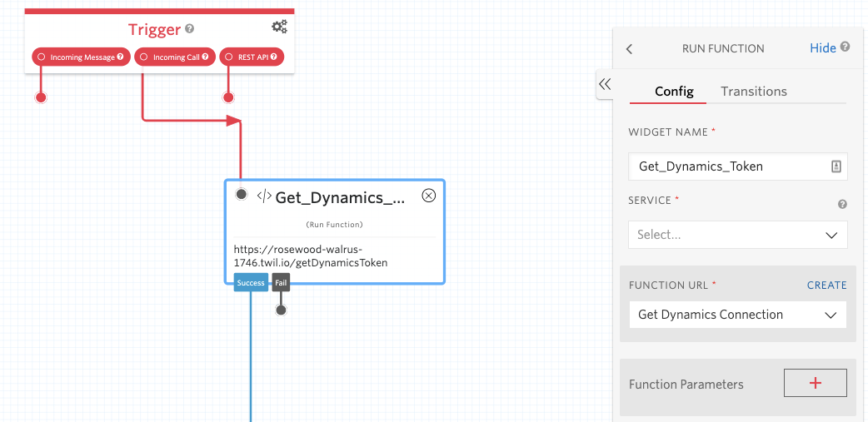Select the Incoming Message trigger pill

tap(81, 57)
